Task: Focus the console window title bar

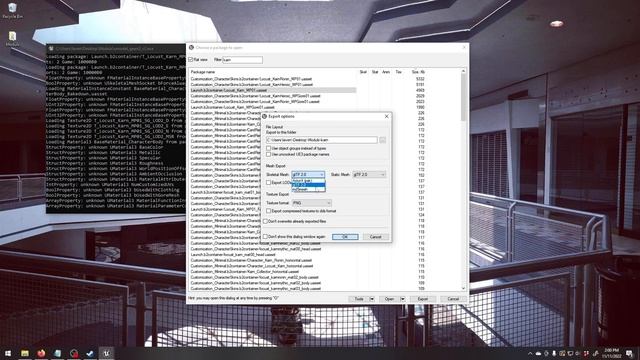Action: [x=116, y=48]
